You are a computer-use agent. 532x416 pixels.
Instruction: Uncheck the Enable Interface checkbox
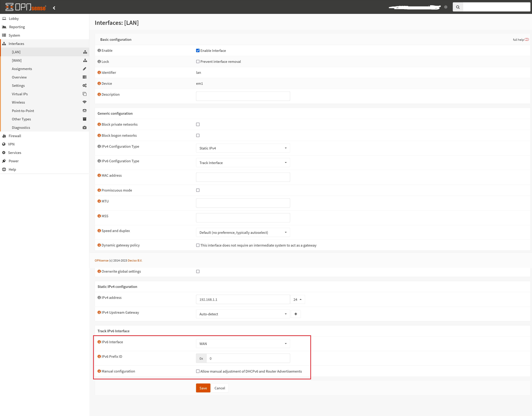pos(198,50)
